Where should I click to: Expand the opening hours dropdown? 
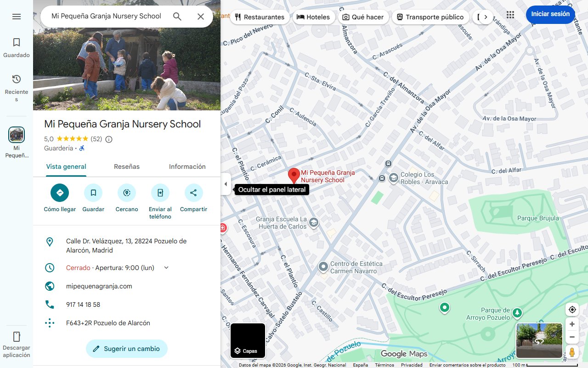pos(166,268)
